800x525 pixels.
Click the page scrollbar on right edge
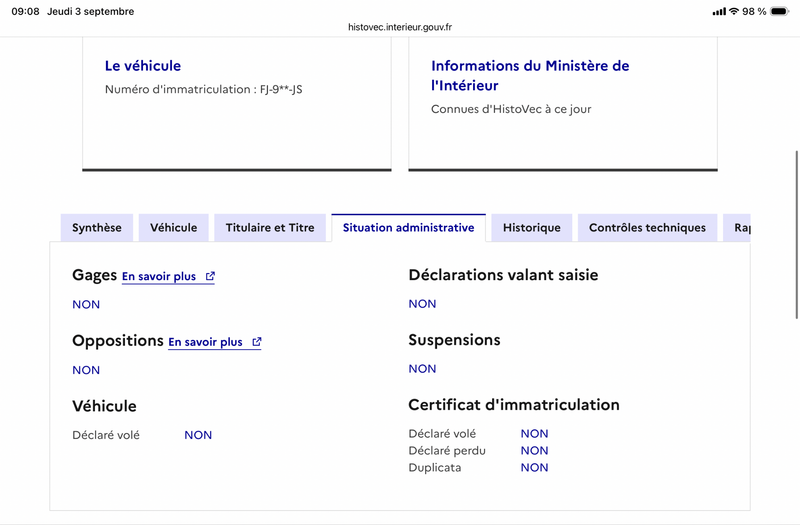point(796,235)
